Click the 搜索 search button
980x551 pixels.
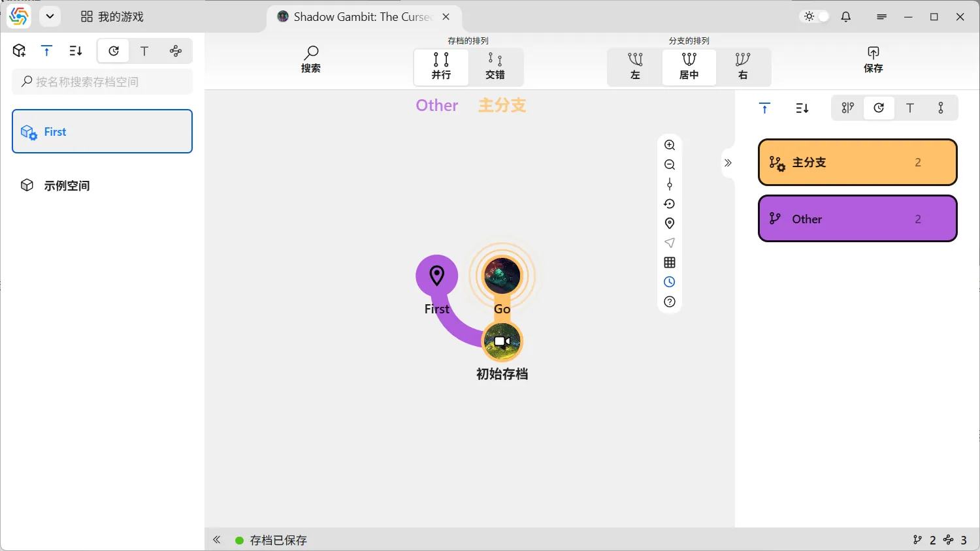point(311,59)
